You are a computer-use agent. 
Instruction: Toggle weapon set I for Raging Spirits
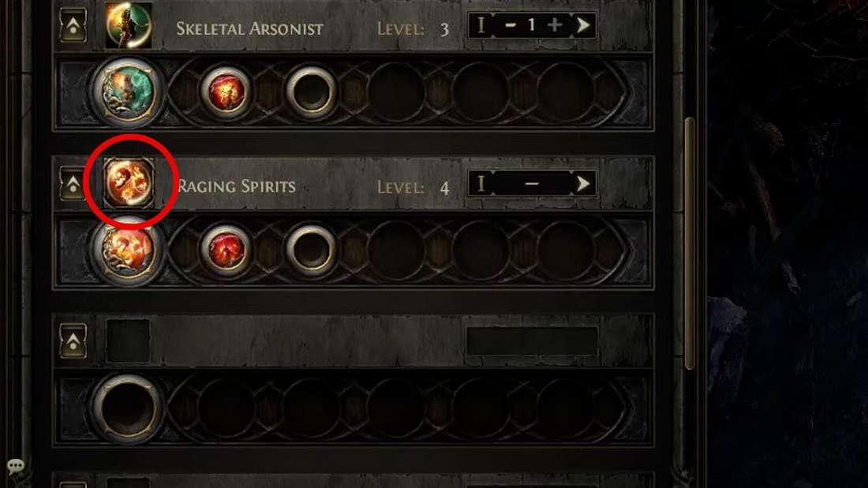tap(481, 184)
